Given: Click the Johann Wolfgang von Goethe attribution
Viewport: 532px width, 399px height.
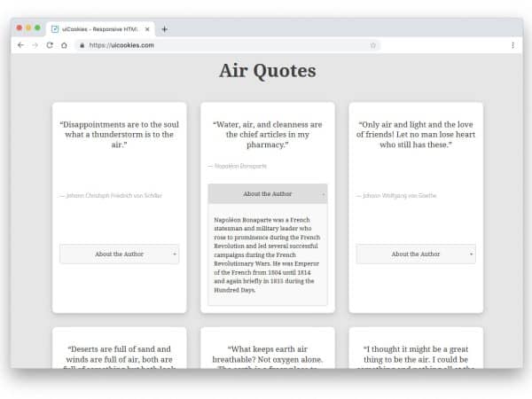Looking at the screenshot, I should [x=396, y=195].
